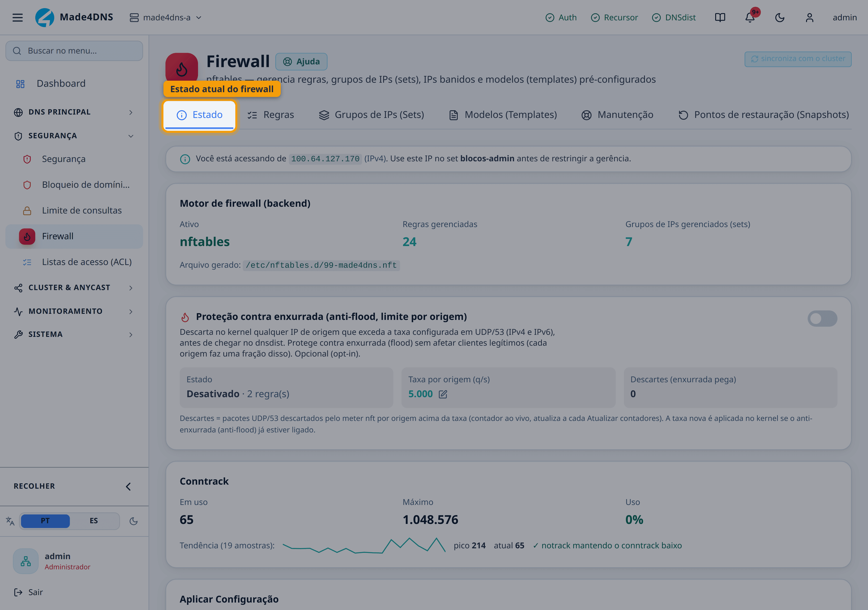This screenshot has height=610, width=868.
Task: Click the Limite de consultas lock icon
Action: pyautogui.click(x=27, y=211)
